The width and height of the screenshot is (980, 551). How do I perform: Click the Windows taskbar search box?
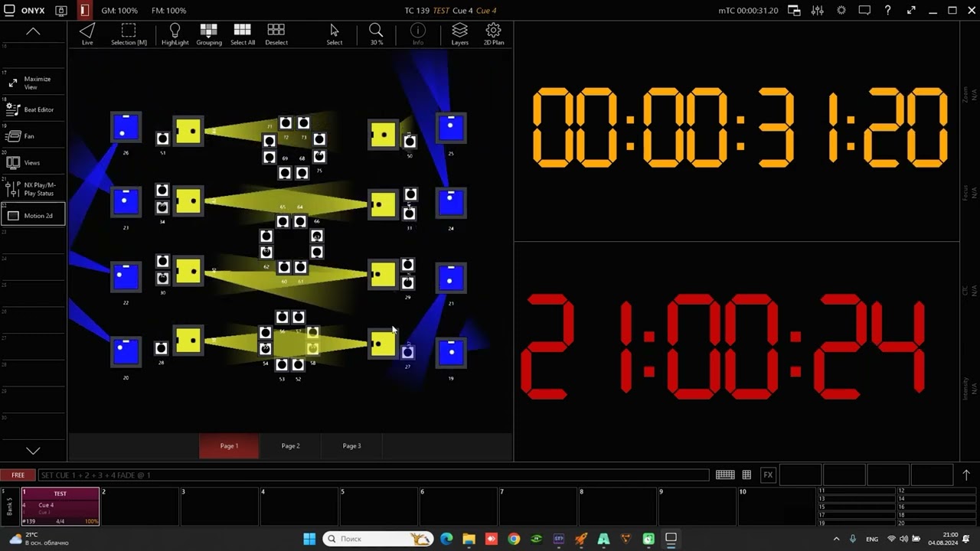coord(379,539)
